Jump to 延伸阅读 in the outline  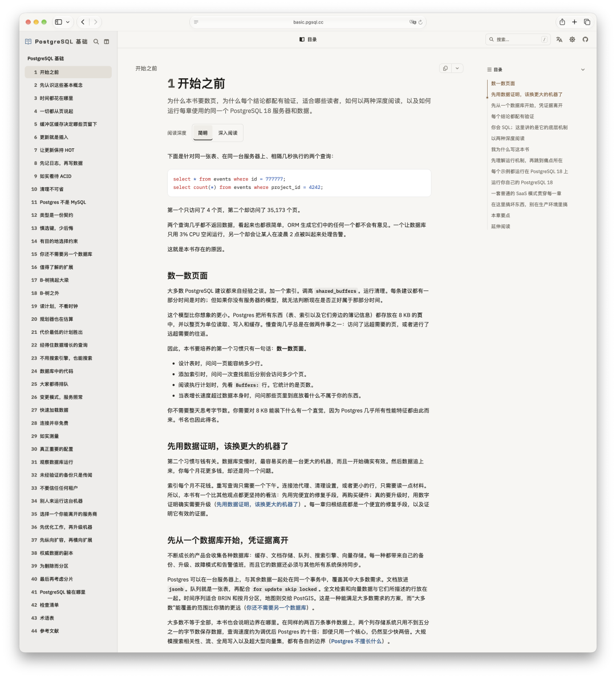coord(500,227)
